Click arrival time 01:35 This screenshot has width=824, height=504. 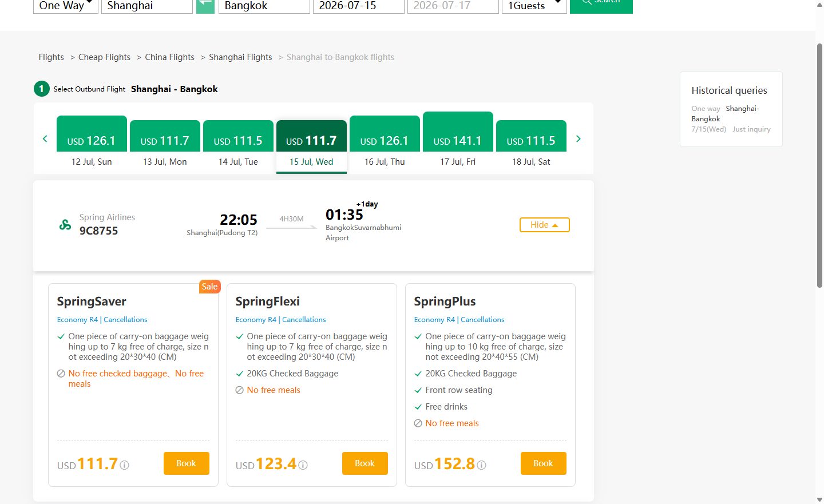pos(344,215)
